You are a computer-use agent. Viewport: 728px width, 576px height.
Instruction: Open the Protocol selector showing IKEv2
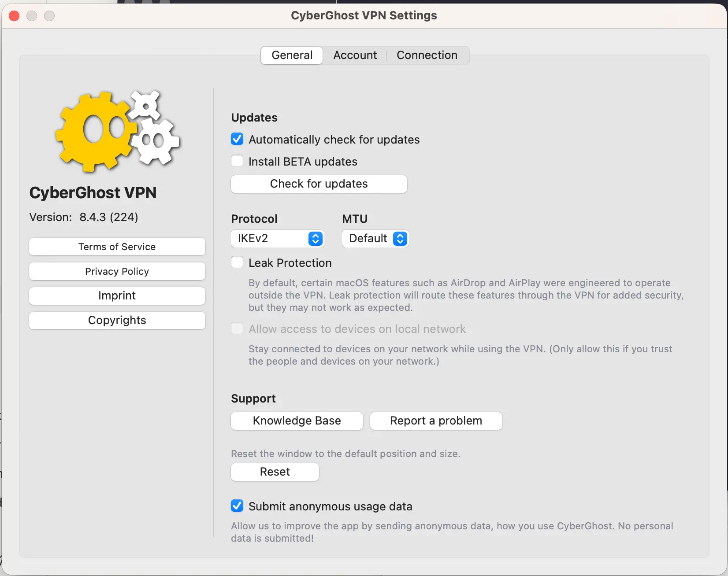277,238
